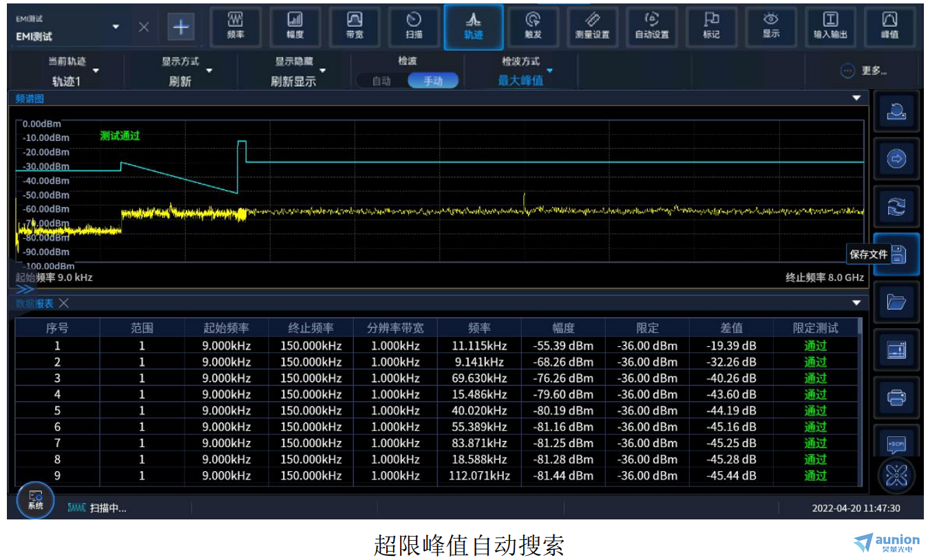Open the 标记 (Marker) menu
928x560 pixels.
711,27
